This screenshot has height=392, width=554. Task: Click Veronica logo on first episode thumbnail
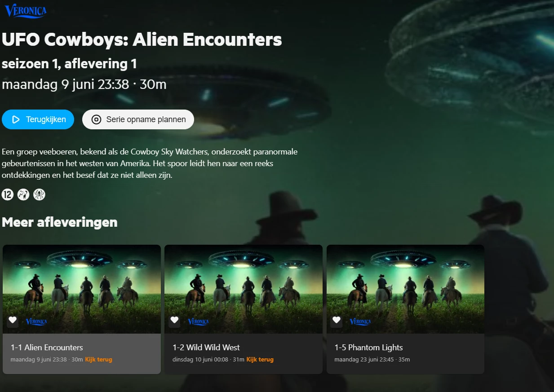(36, 322)
